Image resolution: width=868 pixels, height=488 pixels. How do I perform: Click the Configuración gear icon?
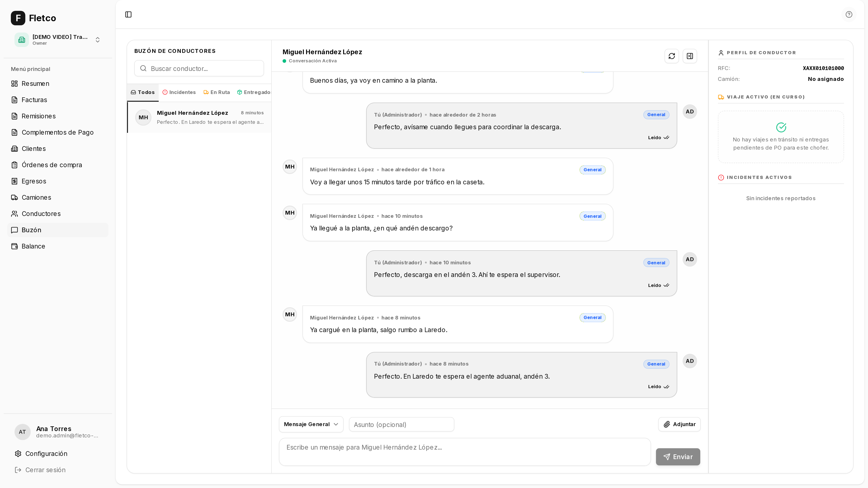coord(18,454)
